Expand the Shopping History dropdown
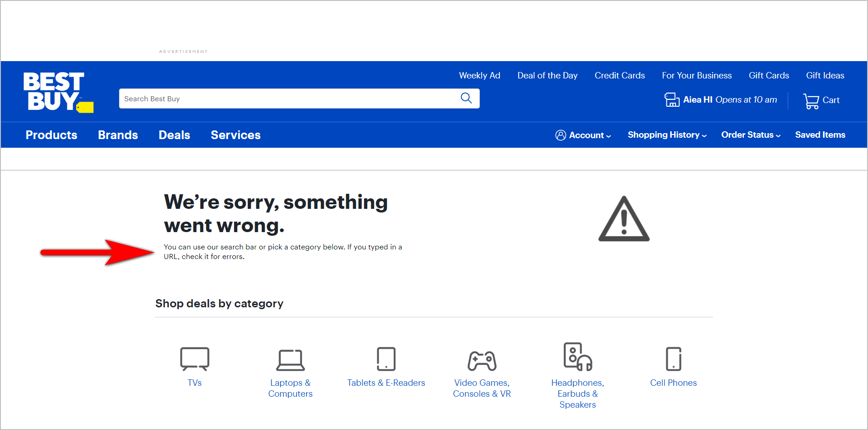This screenshot has height=430, width=868. [704, 135]
